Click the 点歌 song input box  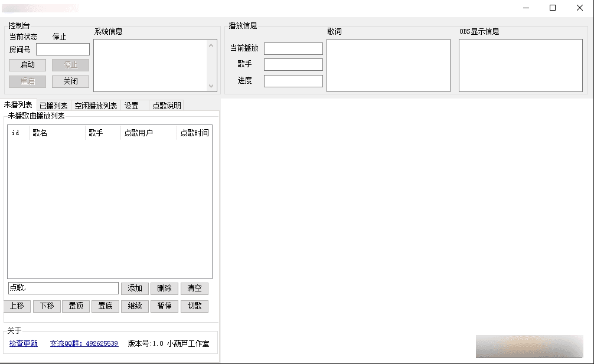(x=63, y=288)
